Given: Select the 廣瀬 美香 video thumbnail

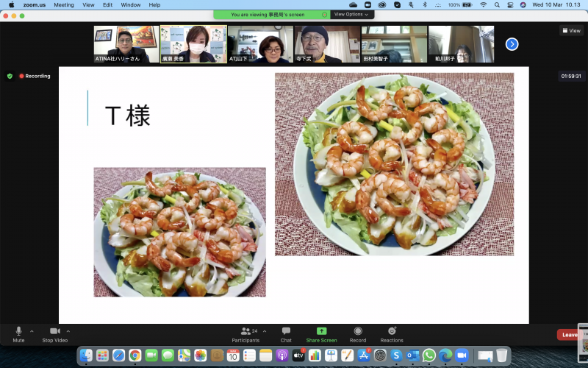Looking at the screenshot, I should tap(193, 44).
